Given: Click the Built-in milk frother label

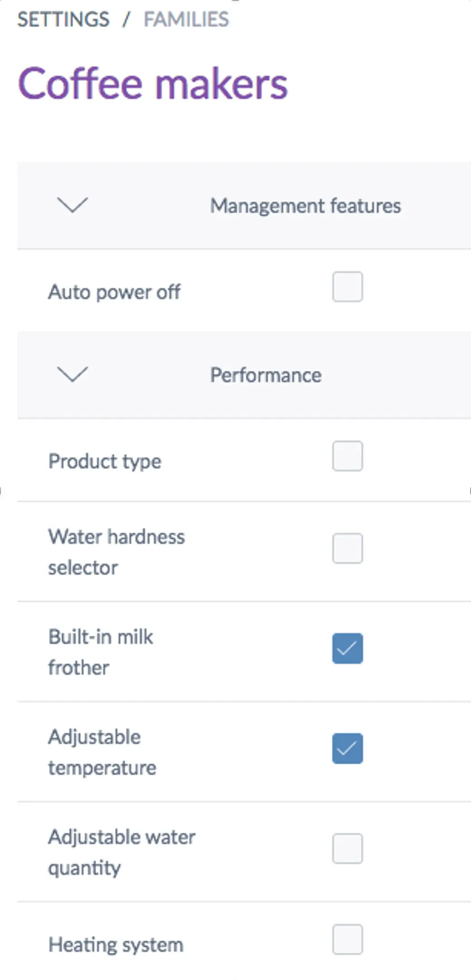Looking at the screenshot, I should tap(100, 652).
